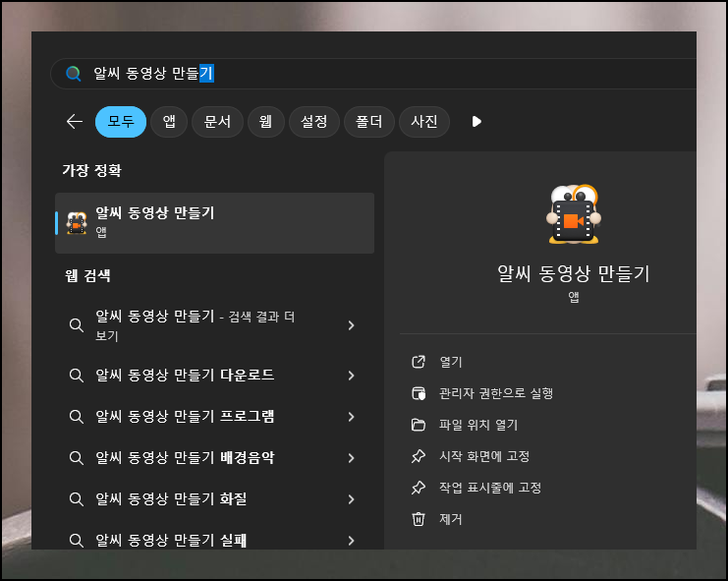This screenshot has height=581, width=728.
Task: Click the shield icon for 관리자 권한으로 실행
Action: tap(419, 393)
